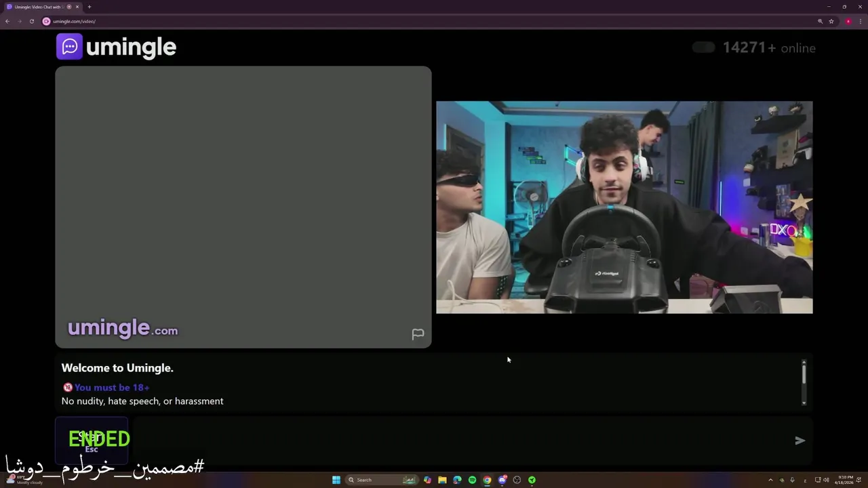868x488 pixels.
Task: Bookmark this page with the star icon
Action: 831,21
